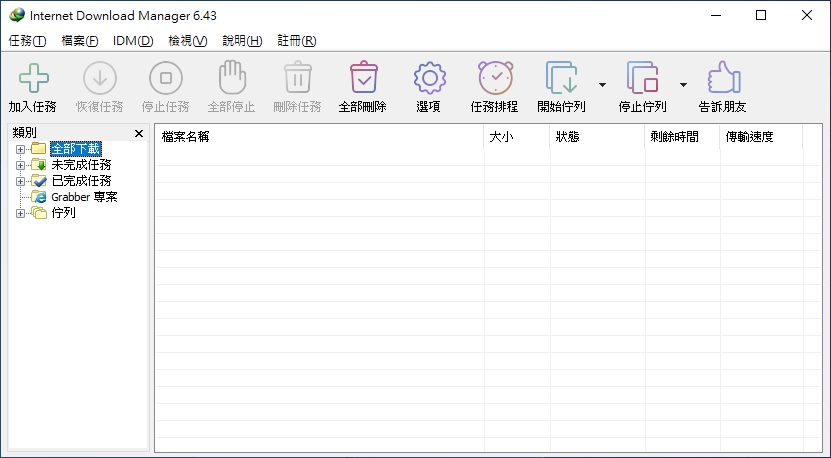Select the Grabber 專案 tree item

84,197
